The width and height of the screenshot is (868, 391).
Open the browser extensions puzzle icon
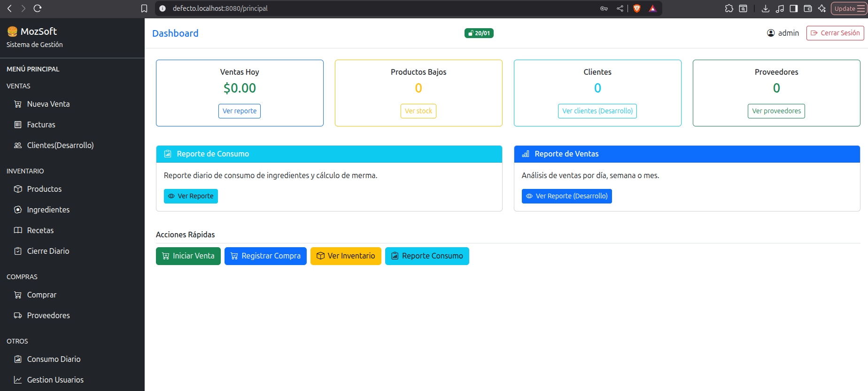729,8
